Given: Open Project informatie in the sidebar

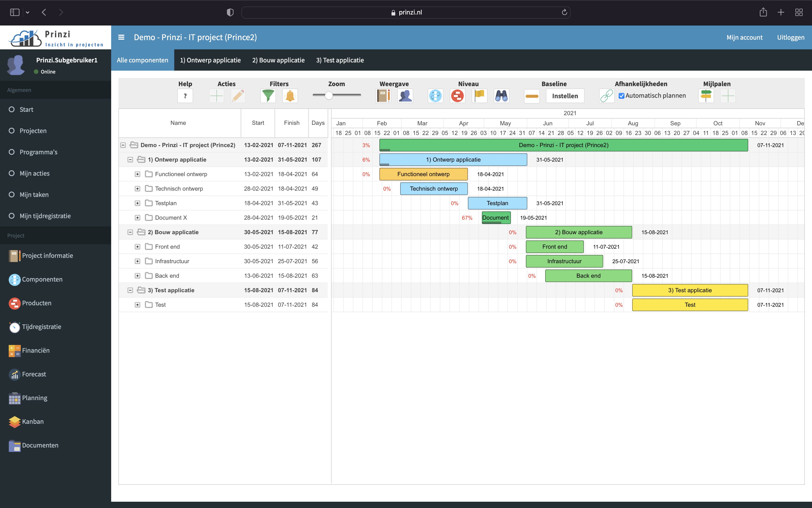Looking at the screenshot, I should coord(41,256).
